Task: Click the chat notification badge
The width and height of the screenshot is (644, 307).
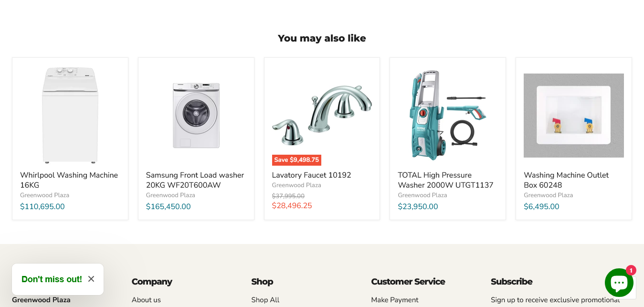Action: pyautogui.click(x=631, y=270)
